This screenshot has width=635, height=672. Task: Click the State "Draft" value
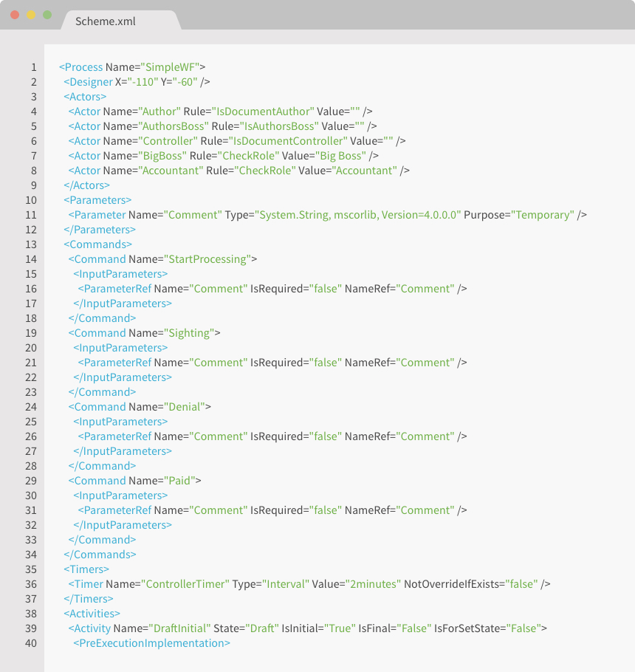tap(262, 628)
